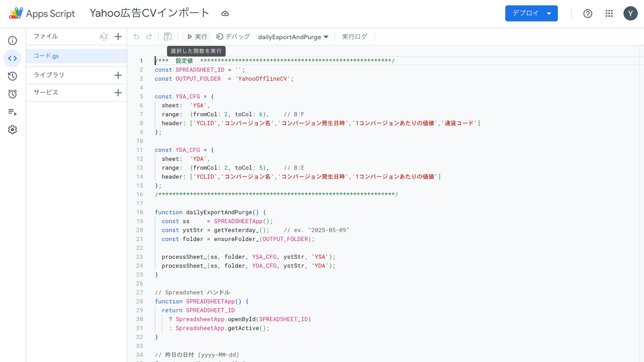644x362 pixels.
Task: Click 'YahooOfflineCV' string on line 3
Action: [262, 79]
